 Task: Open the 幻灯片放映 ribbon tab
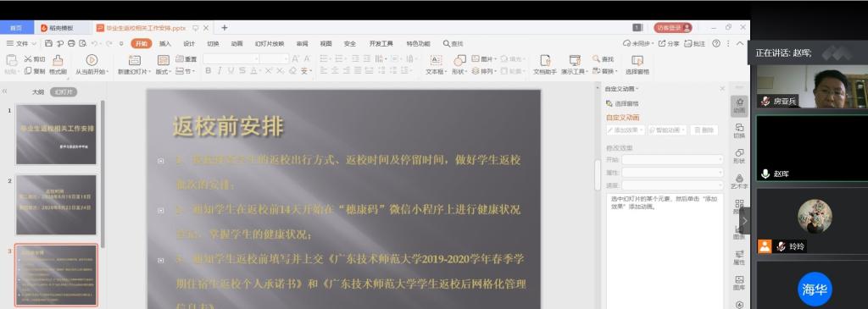[x=270, y=44]
